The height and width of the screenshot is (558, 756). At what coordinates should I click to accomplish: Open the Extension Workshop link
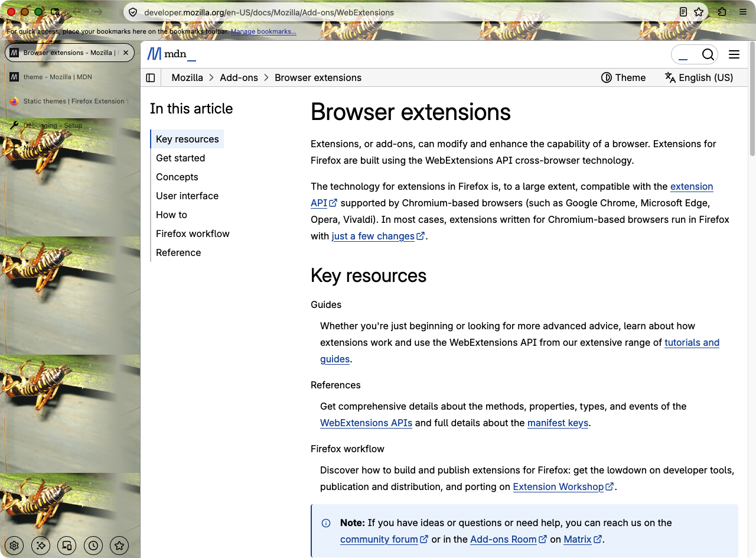click(563, 486)
